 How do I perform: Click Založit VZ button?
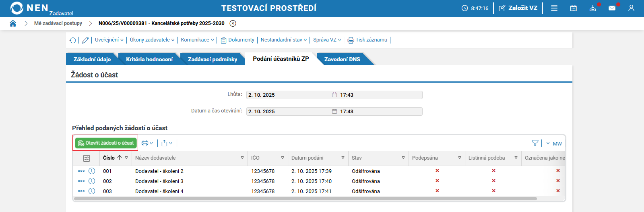(518, 8)
